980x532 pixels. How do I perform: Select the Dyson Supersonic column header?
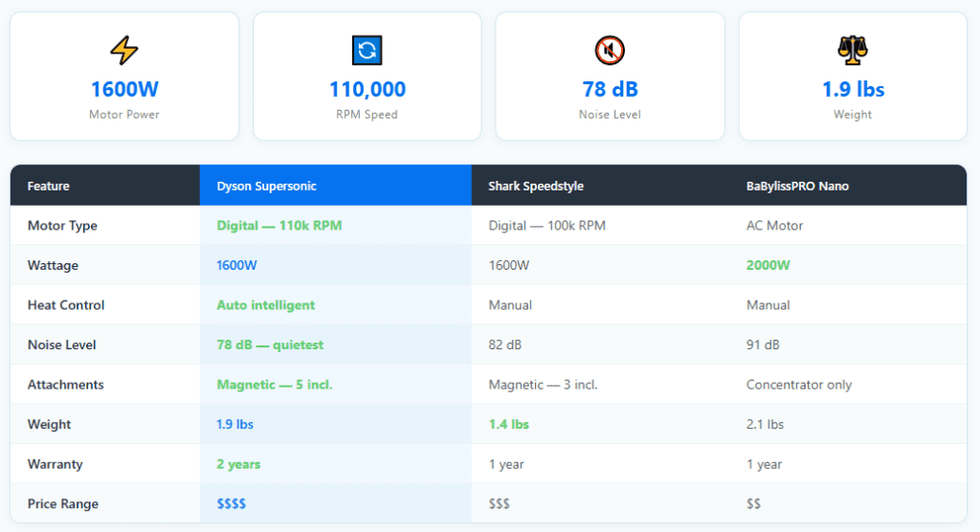coord(336,186)
